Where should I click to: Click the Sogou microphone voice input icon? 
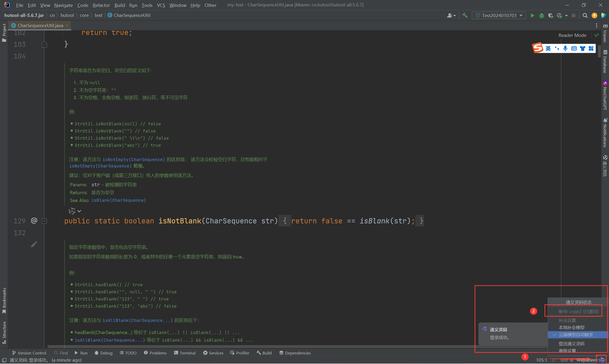[x=565, y=48]
